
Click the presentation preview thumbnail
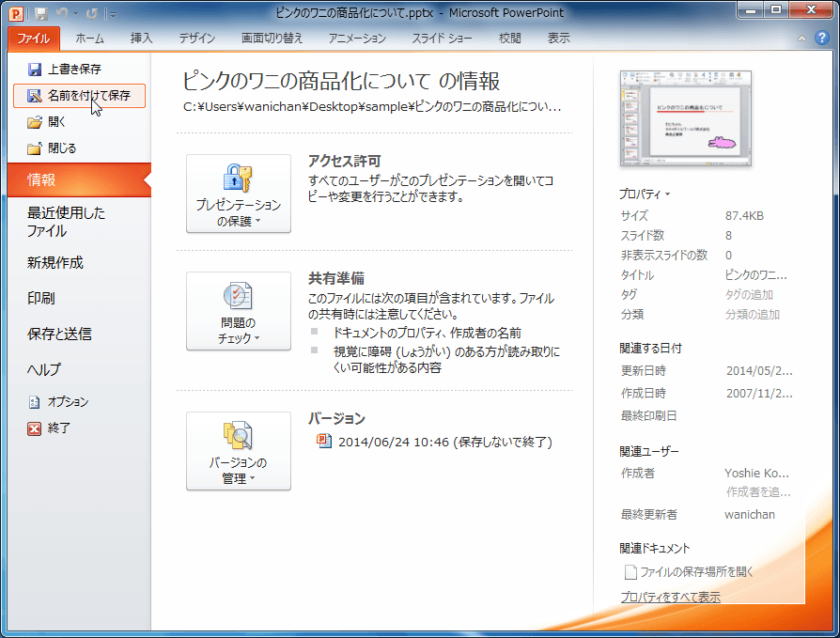tap(685, 118)
